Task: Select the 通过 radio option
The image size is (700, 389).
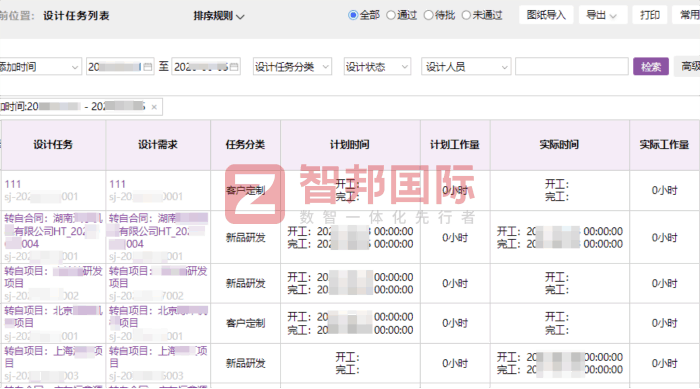Action: (x=391, y=15)
